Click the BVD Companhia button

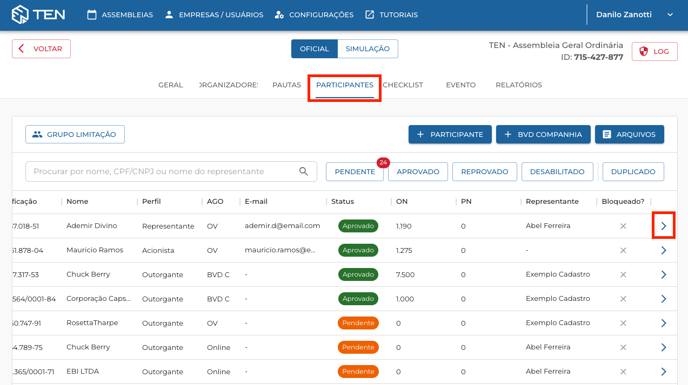tap(543, 134)
